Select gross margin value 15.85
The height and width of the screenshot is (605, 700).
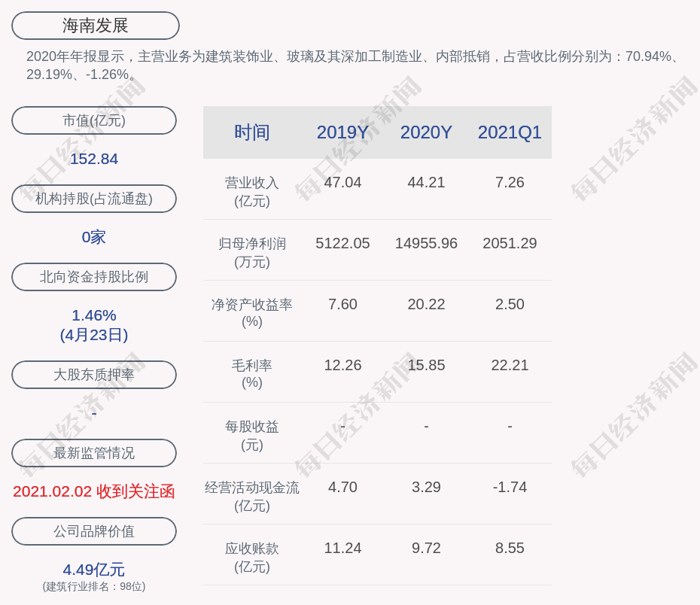pos(426,366)
